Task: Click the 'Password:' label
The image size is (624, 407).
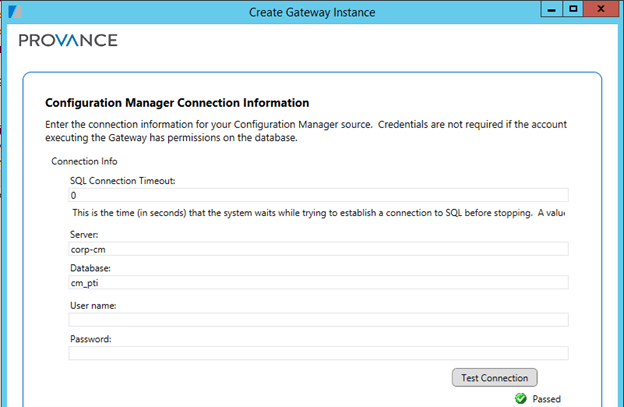Action: click(x=91, y=339)
